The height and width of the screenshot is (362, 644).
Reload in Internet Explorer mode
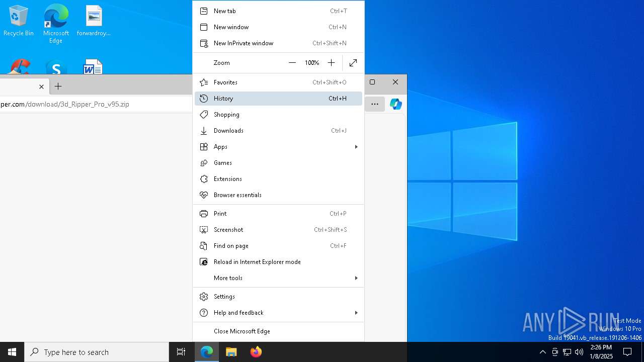tap(278, 262)
